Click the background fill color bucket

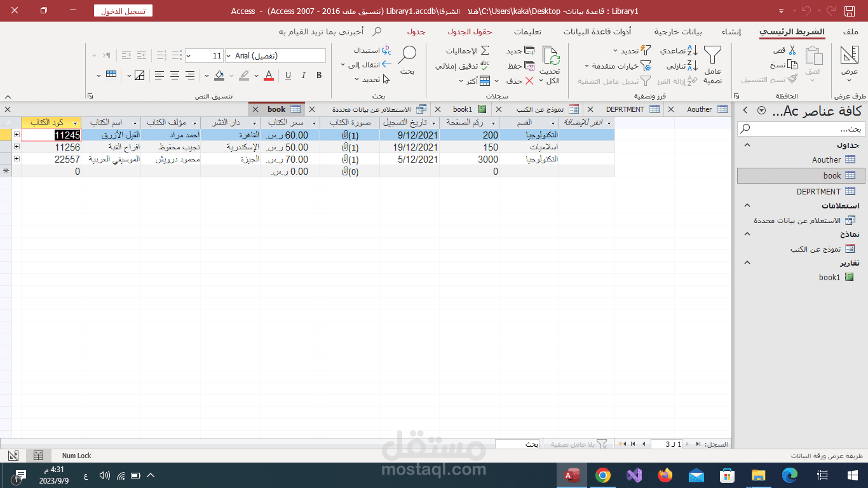pos(219,76)
